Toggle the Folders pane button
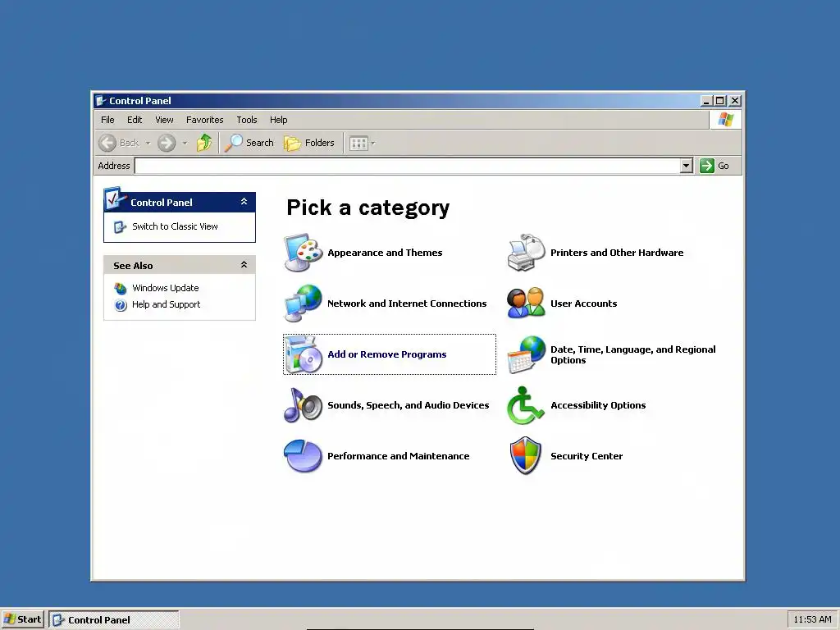Screen dimensions: 840x630 click(309, 143)
